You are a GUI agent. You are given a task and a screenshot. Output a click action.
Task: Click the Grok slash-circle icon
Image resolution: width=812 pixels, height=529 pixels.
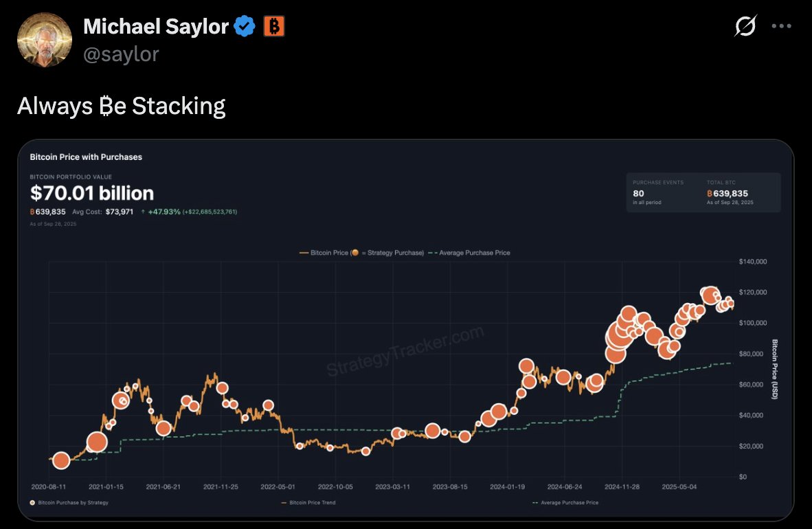745,27
